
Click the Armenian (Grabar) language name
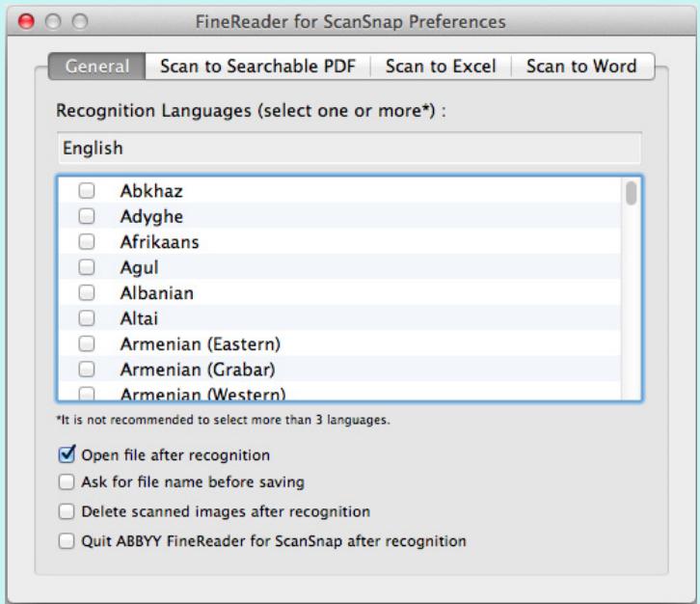[198, 370]
